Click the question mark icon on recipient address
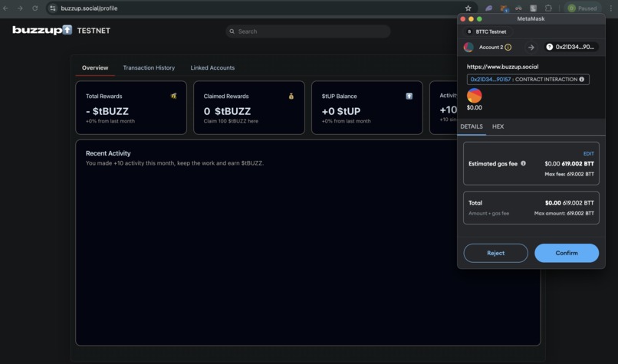The image size is (618, 364). [550, 47]
